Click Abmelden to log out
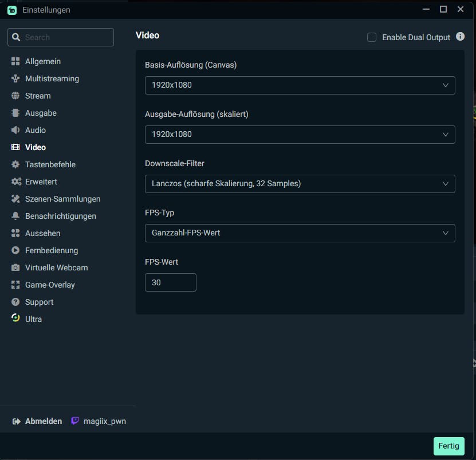 pos(43,421)
